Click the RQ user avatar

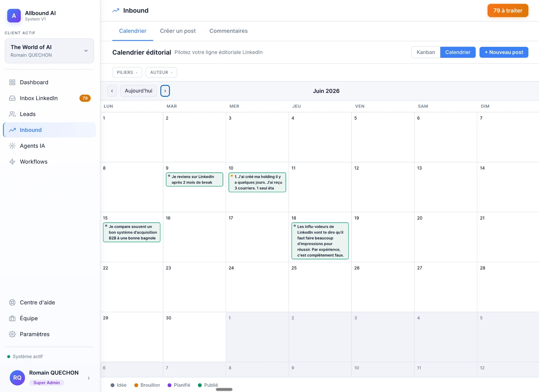(x=17, y=377)
